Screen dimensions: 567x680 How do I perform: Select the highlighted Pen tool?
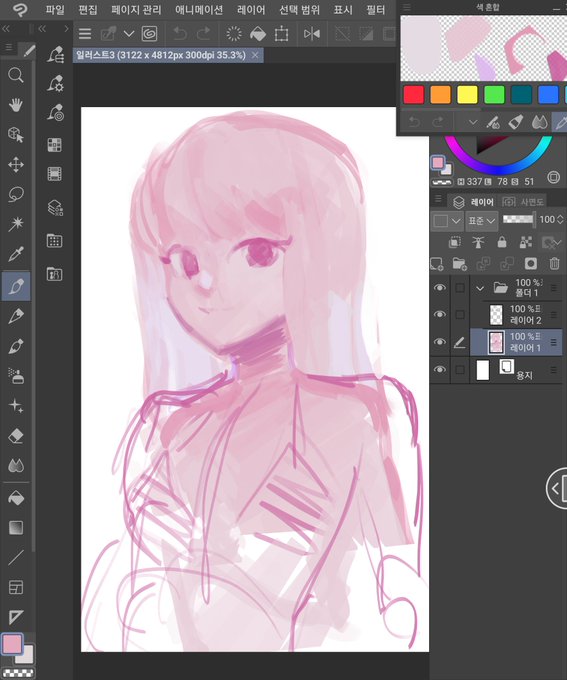(x=16, y=286)
